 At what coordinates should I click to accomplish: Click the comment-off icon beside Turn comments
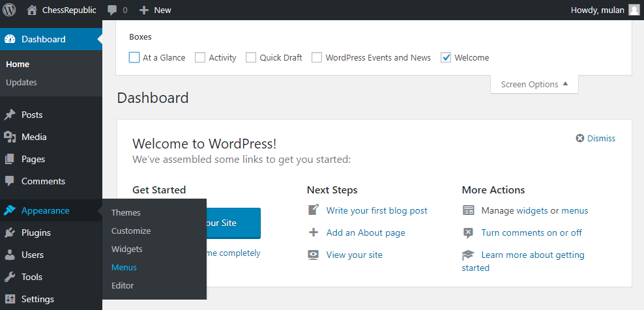[x=468, y=232]
